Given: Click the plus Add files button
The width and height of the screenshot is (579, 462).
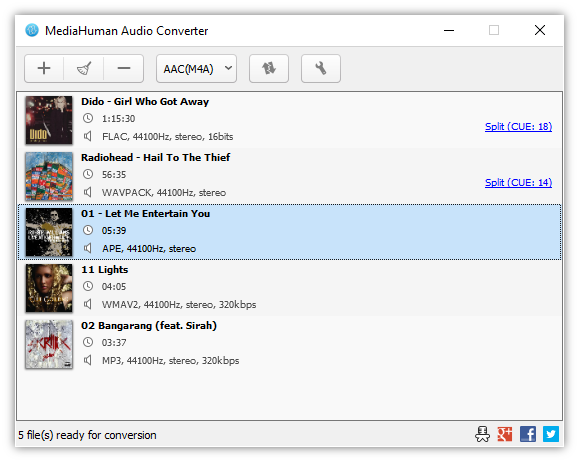Looking at the screenshot, I should [x=44, y=69].
